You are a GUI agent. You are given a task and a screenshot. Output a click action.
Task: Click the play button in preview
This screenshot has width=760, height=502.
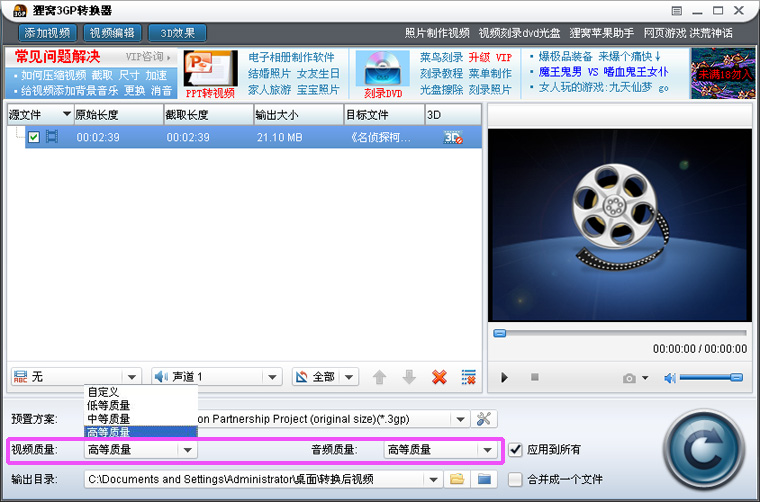pos(504,377)
